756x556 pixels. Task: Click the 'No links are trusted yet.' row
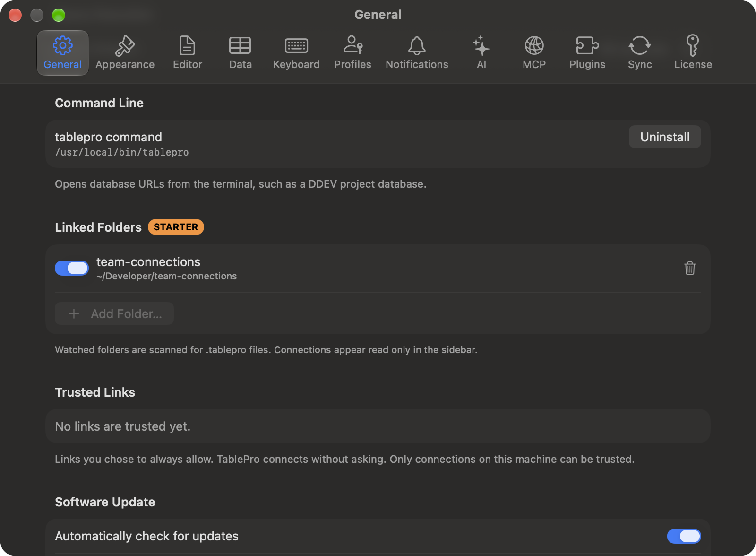tap(378, 426)
